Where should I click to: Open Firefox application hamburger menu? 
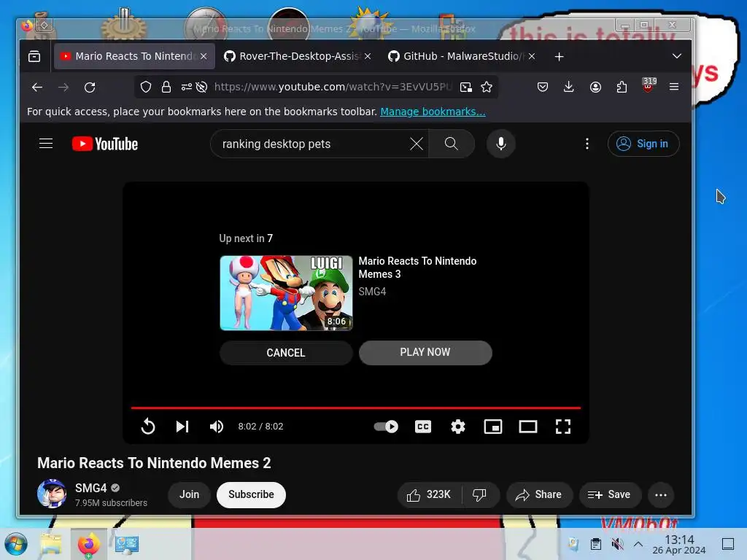pyautogui.click(x=673, y=87)
